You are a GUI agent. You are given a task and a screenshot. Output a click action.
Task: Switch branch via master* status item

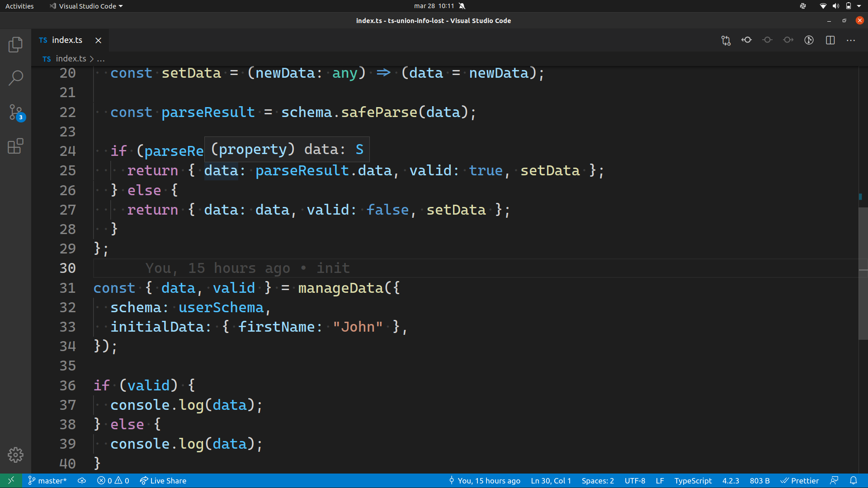47,480
